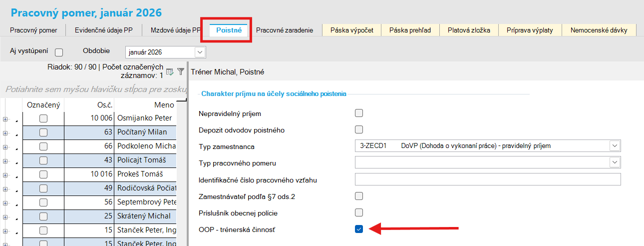Expand the Počítaný Milan row

click(x=6, y=132)
